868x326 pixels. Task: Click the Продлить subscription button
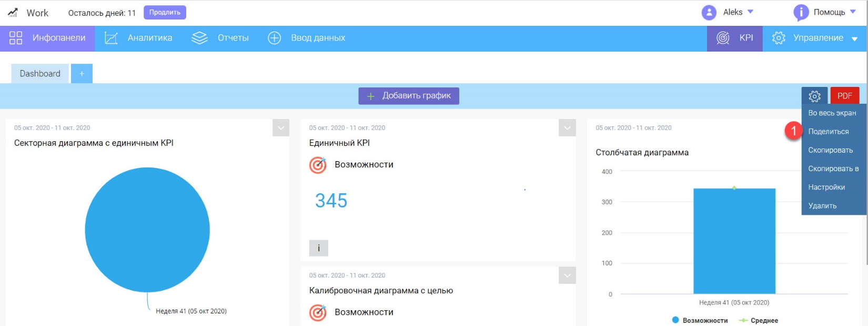pos(165,12)
